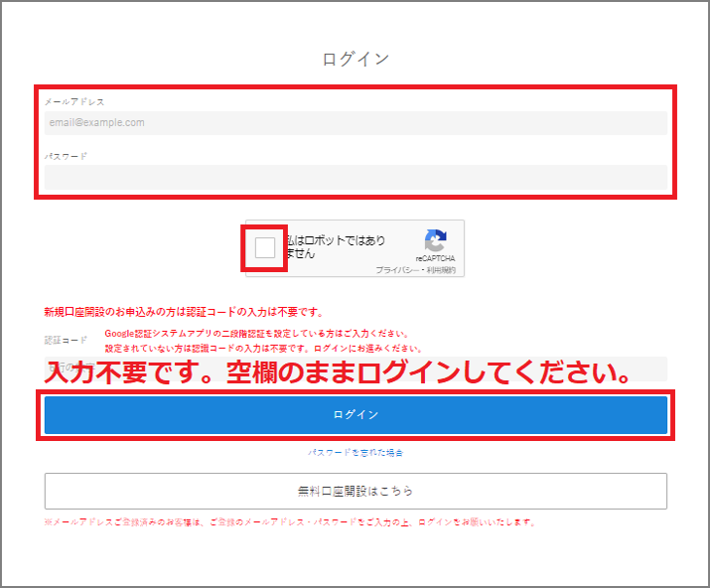This screenshot has height=588, width=710.
Task: Click the bottom ※メールアドレスご登録済み notice
Action: (x=290, y=522)
